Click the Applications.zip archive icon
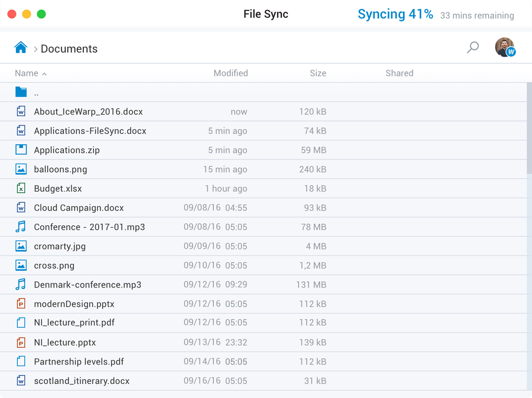532x398 pixels. pos(21,150)
